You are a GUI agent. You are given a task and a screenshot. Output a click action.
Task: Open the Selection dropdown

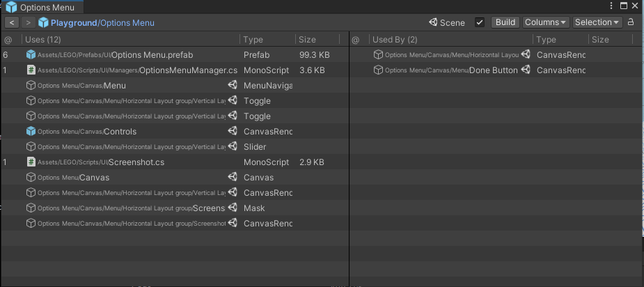[x=597, y=22]
